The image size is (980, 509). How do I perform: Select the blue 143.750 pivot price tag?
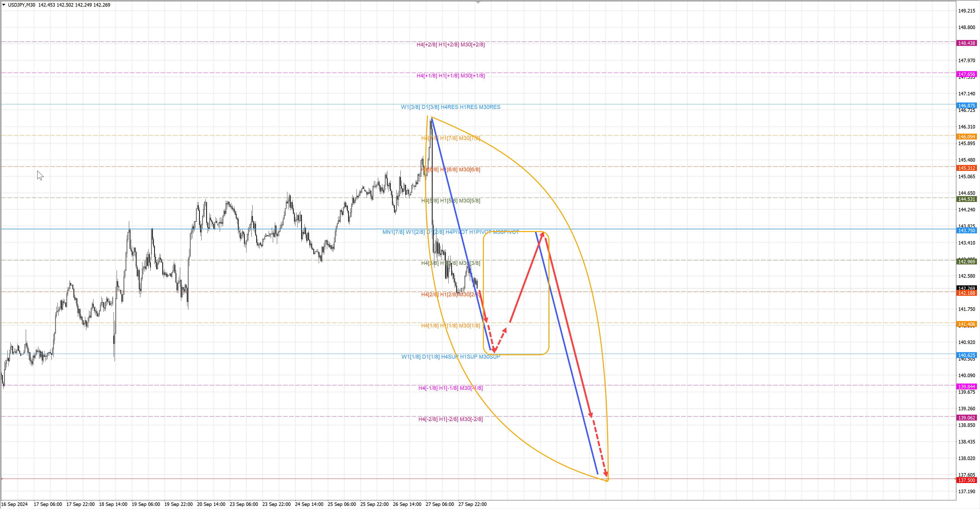[x=966, y=231]
